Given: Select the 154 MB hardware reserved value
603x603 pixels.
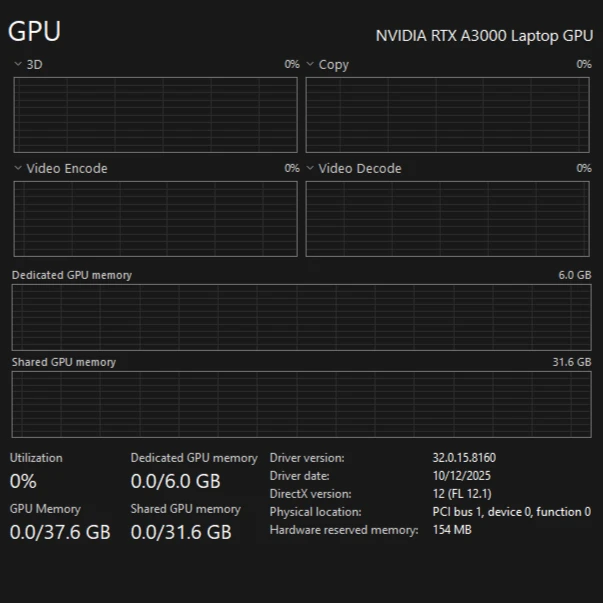Looking at the screenshot, I should tap(451, 530).
